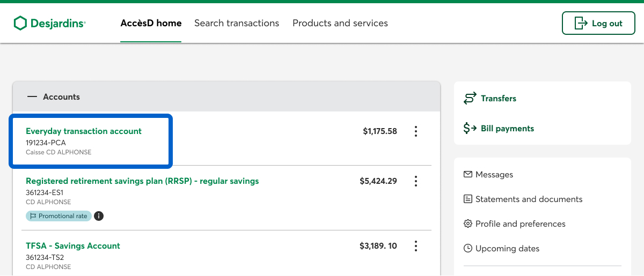This screenshot has width=644, height=276.
Task: Click the Statements and documents icon
Action: point(468,199)
